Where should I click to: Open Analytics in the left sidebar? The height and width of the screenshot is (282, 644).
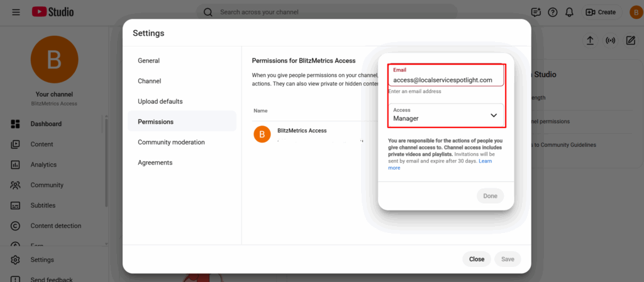(43, 165)
